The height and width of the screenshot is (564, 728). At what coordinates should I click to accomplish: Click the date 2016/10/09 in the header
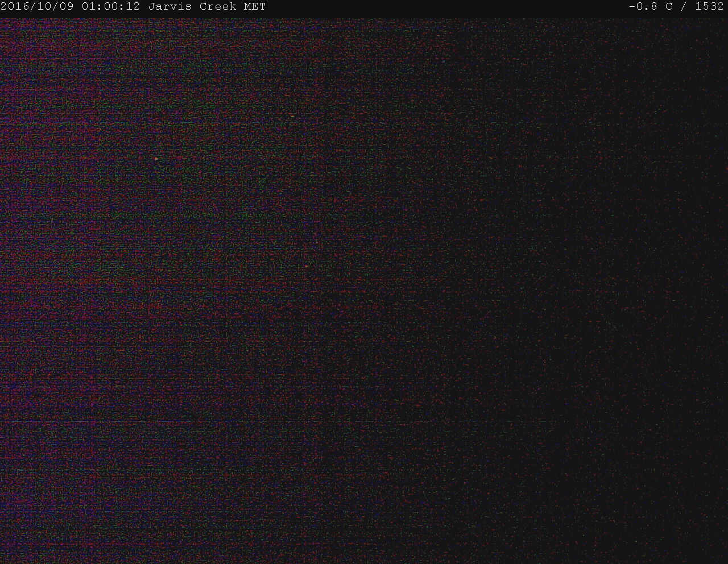click(x=38, y=7)
